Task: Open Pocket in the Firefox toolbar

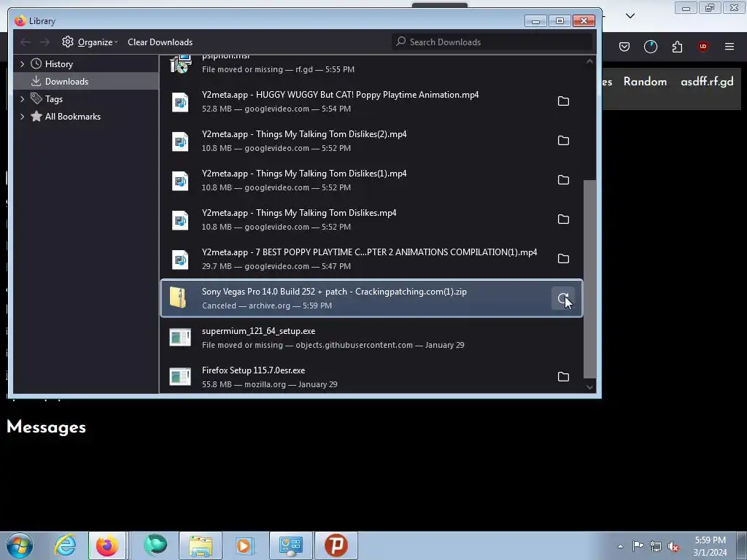Action: (624, 47)
